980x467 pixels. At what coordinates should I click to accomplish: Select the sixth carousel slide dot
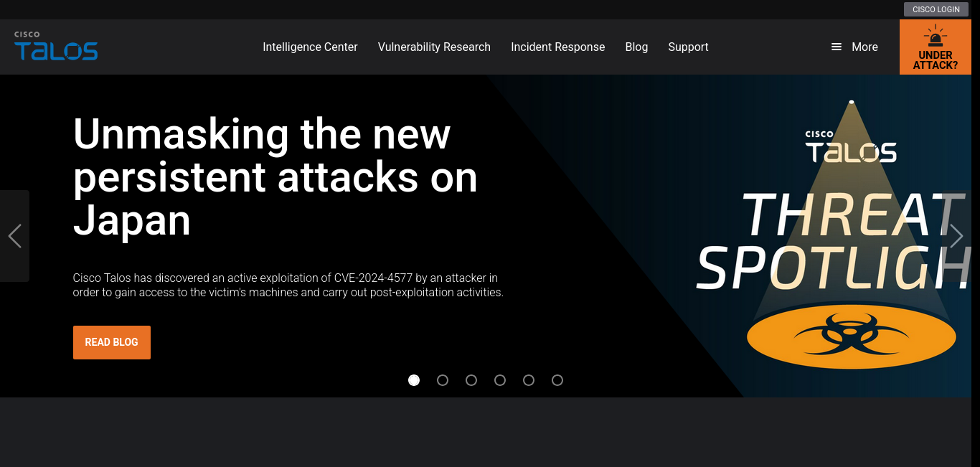557,380
